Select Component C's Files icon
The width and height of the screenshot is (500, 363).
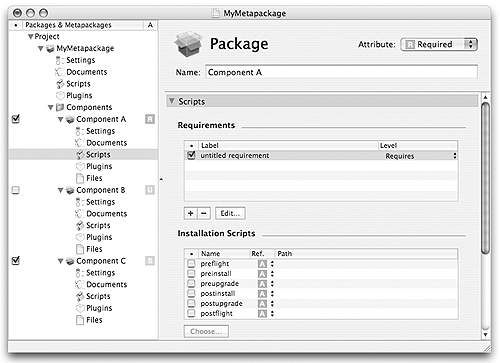pos(80,320)
